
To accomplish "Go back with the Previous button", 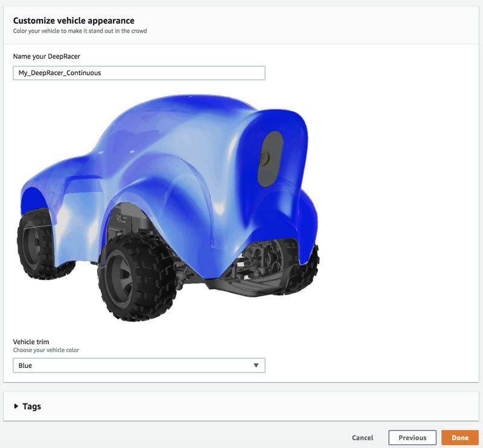I will pos(412,438).
